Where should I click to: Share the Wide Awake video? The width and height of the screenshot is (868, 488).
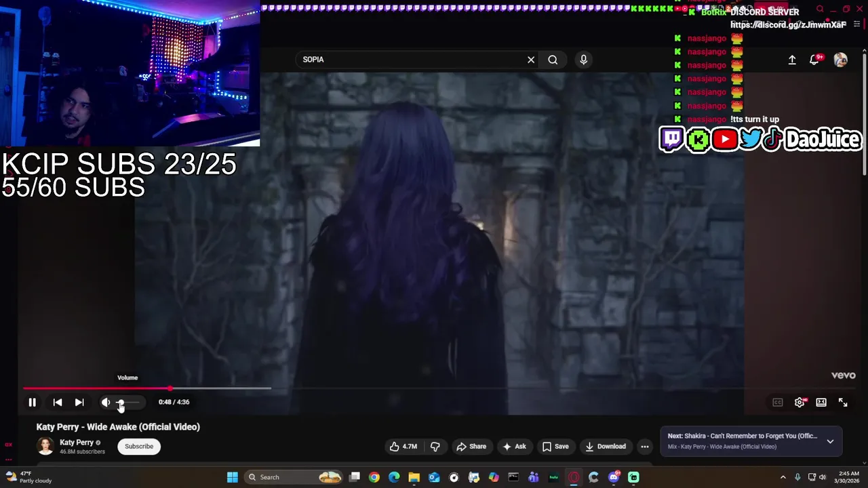pos(471,446)
